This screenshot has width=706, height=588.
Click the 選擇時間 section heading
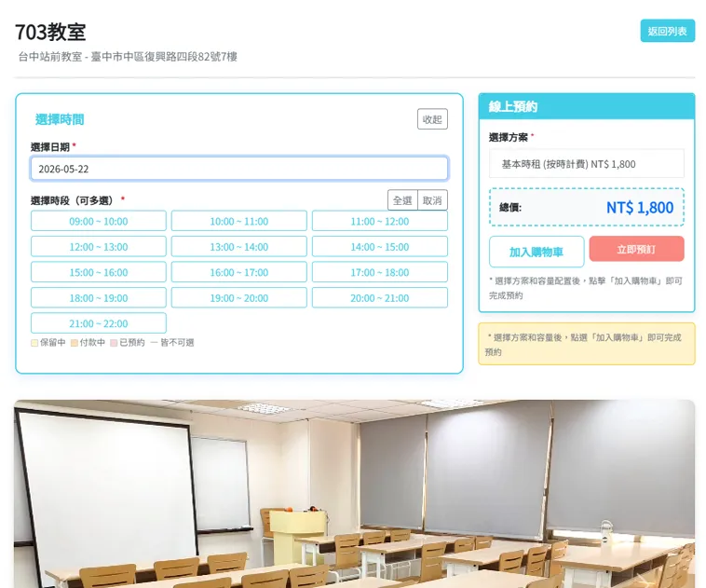coord(60,119)
